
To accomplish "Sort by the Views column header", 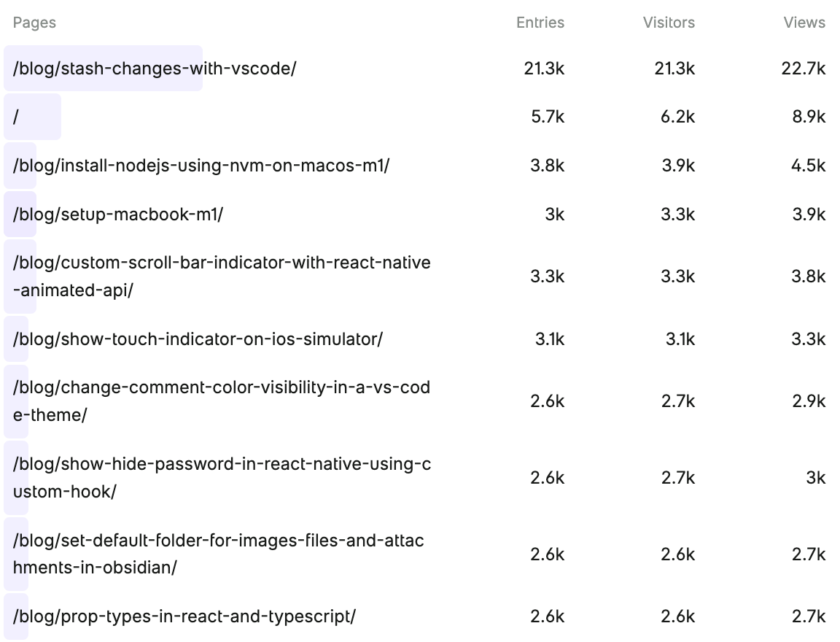I will click(x=804, y=23).
